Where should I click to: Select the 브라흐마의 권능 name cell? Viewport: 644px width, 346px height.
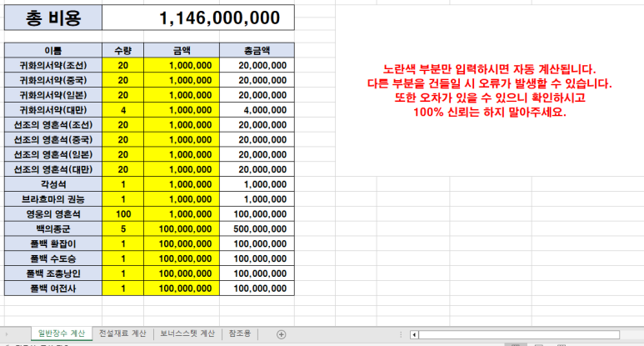(x=53, y=199)
